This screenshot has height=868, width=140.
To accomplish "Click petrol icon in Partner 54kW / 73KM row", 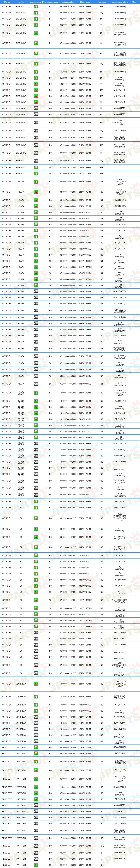I will tap(36, 787).
